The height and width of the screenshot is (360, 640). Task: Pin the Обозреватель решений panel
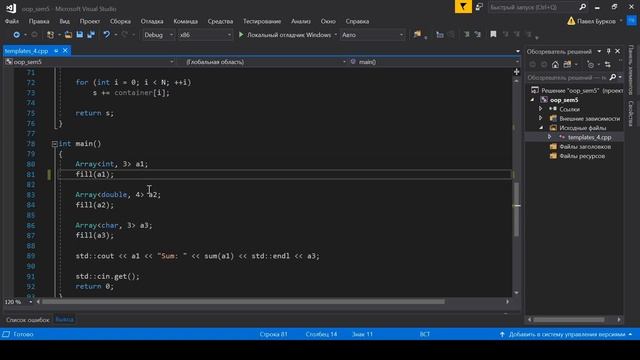pyautogui.click(x=608, y=51)
